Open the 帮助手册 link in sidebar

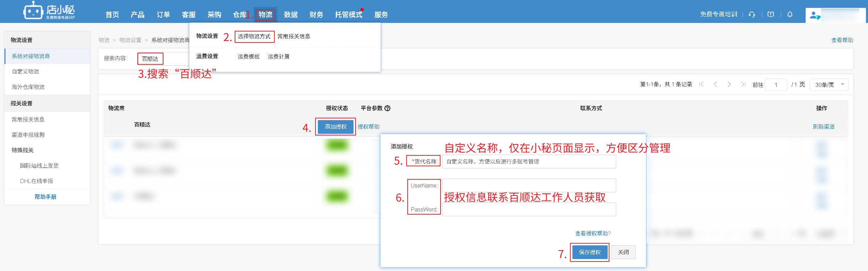46,197
